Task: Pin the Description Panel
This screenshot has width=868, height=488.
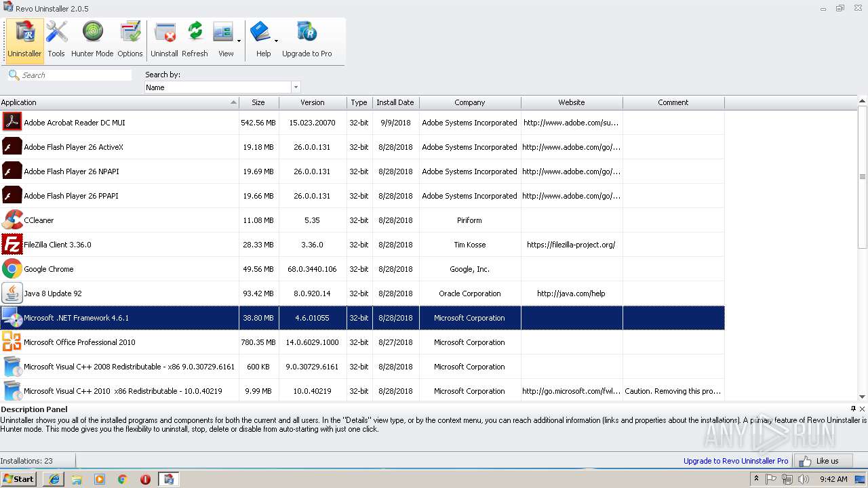Action: pos(853,409)
